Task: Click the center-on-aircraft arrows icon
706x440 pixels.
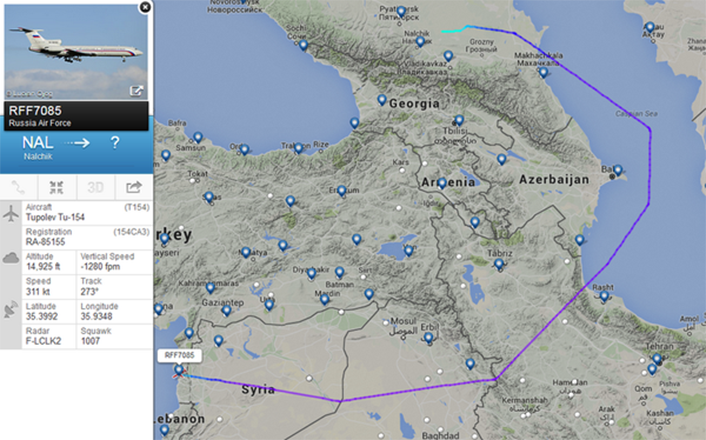Action: [x=57, y=187]
